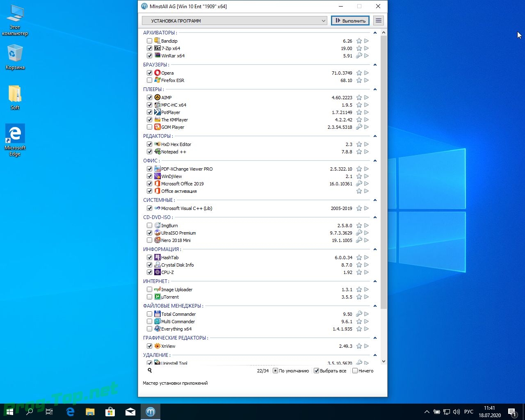Enable the Bandizip checkbox
Viewport: 525px width, 420px height.
tap(149, 41)
